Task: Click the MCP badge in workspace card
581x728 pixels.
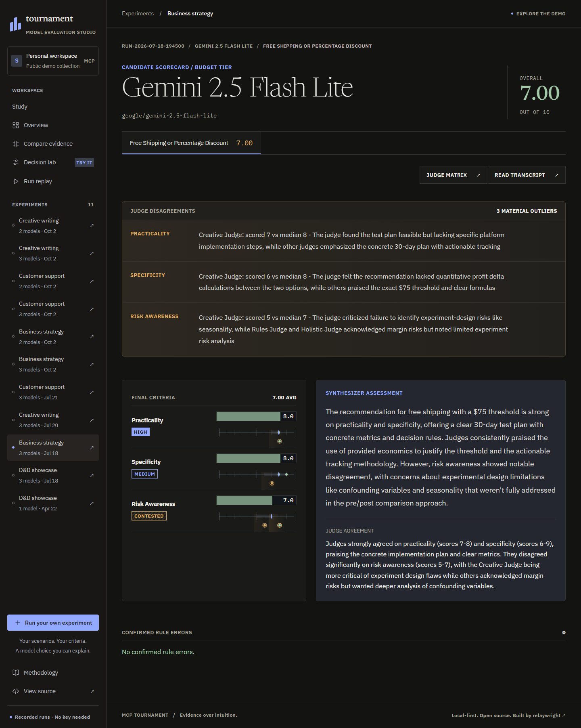Action: 89,61
